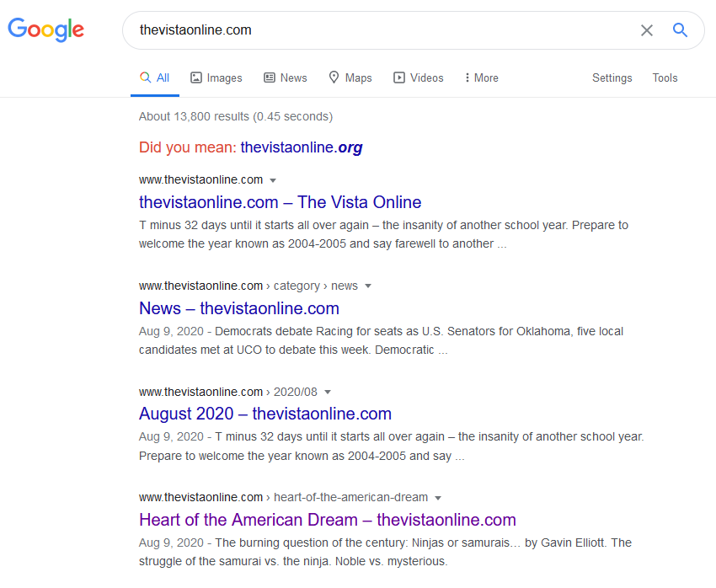Open search Tools

pyautogui.click(x=665, y=78)
